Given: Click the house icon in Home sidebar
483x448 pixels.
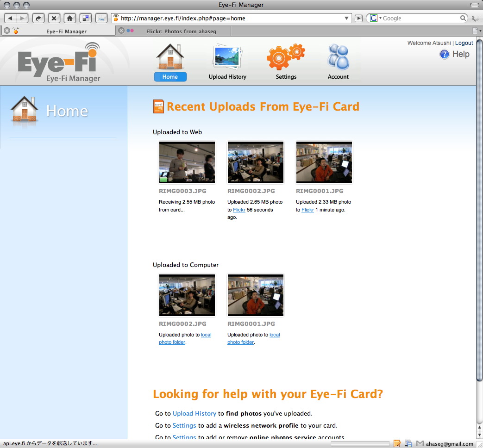Looking at the screenshot, I should 25,109.
